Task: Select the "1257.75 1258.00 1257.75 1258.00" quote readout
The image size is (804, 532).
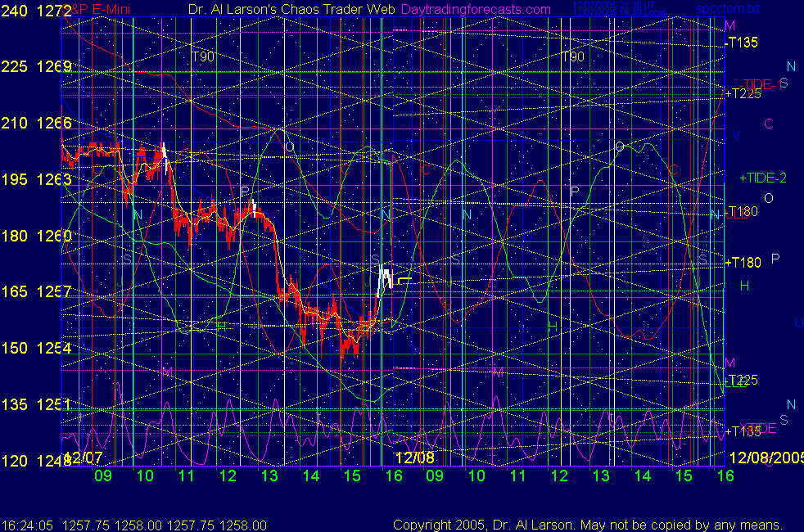Action: (165, 525)
